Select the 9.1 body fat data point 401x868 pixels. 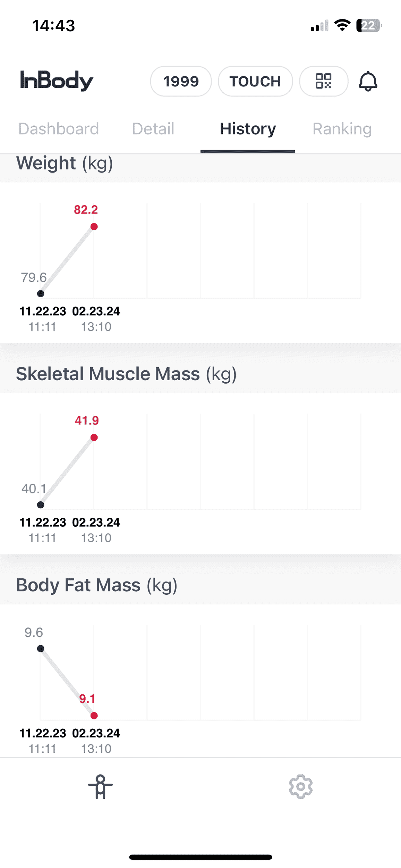(94, 716)
